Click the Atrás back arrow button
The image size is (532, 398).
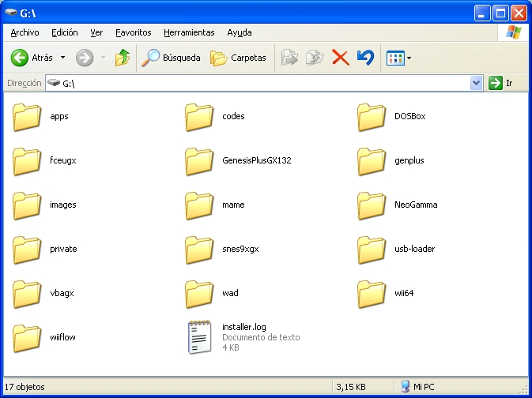[x=32, y=58]
